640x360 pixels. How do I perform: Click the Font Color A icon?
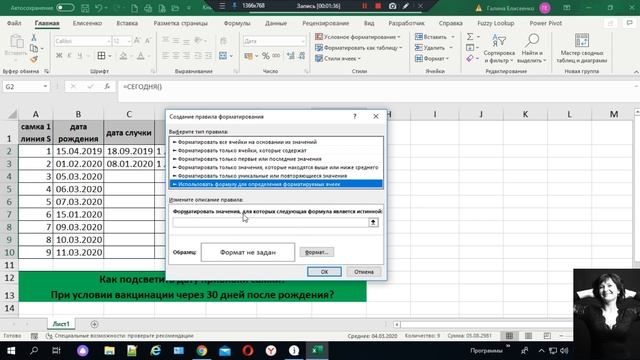point(140,56)
